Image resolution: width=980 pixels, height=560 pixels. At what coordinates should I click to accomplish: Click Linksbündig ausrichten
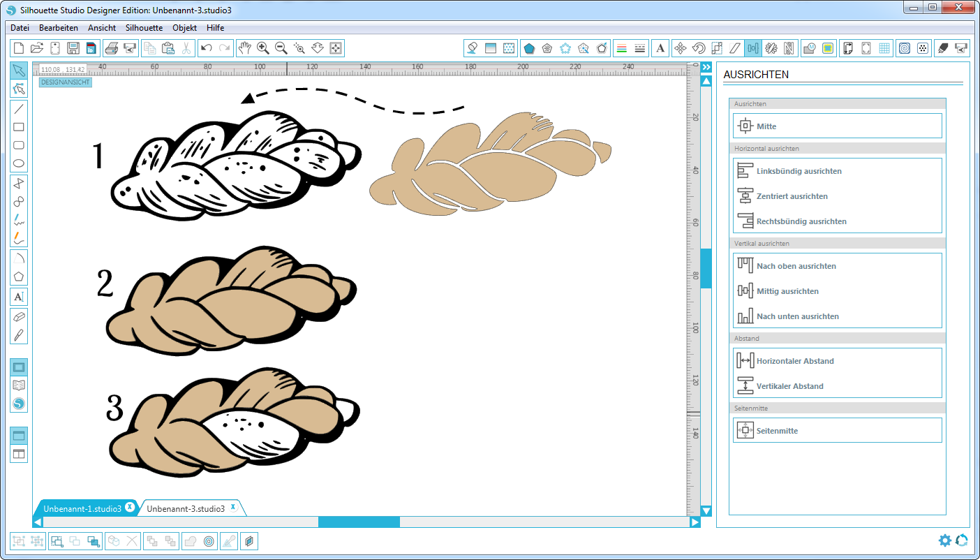coord(799,171)
